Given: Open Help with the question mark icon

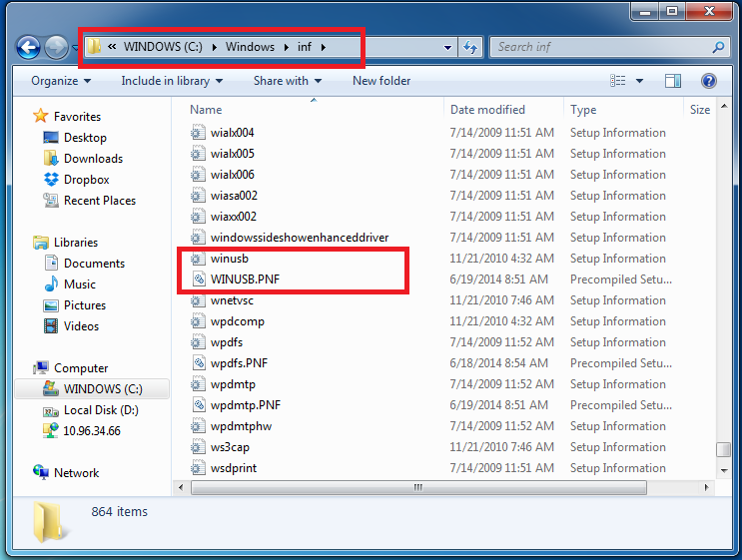Looking at the screenshot, I should tap(708, 81).
